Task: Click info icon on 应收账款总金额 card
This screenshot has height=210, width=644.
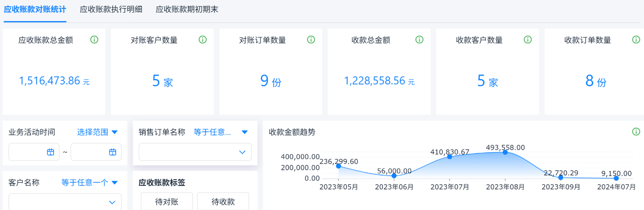Action: click(94, 40)
